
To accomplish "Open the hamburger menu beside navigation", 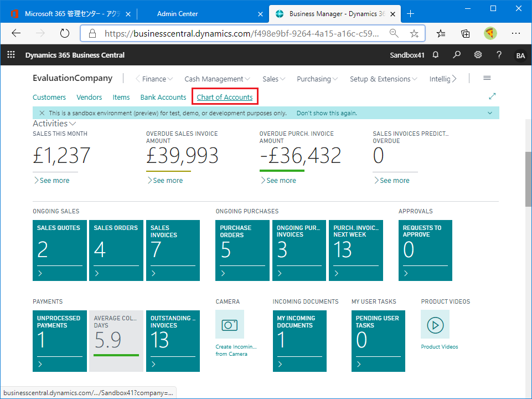I will [x=487, y=78].
